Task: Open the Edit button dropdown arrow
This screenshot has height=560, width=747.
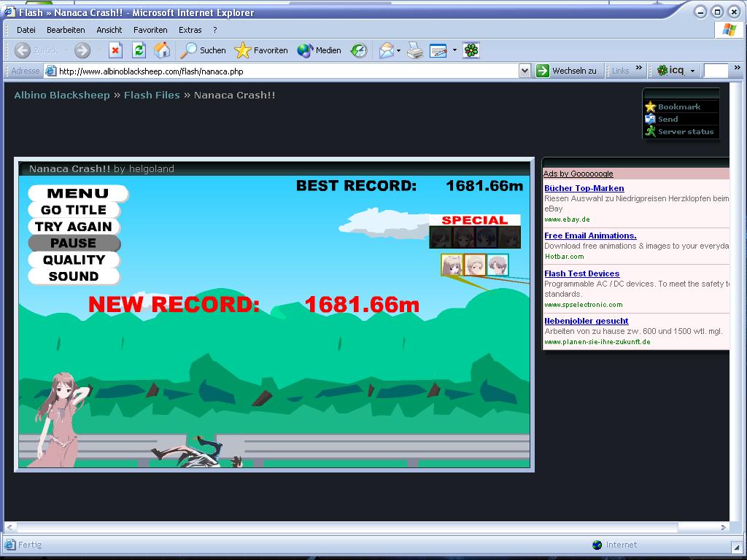Action: 454,50
